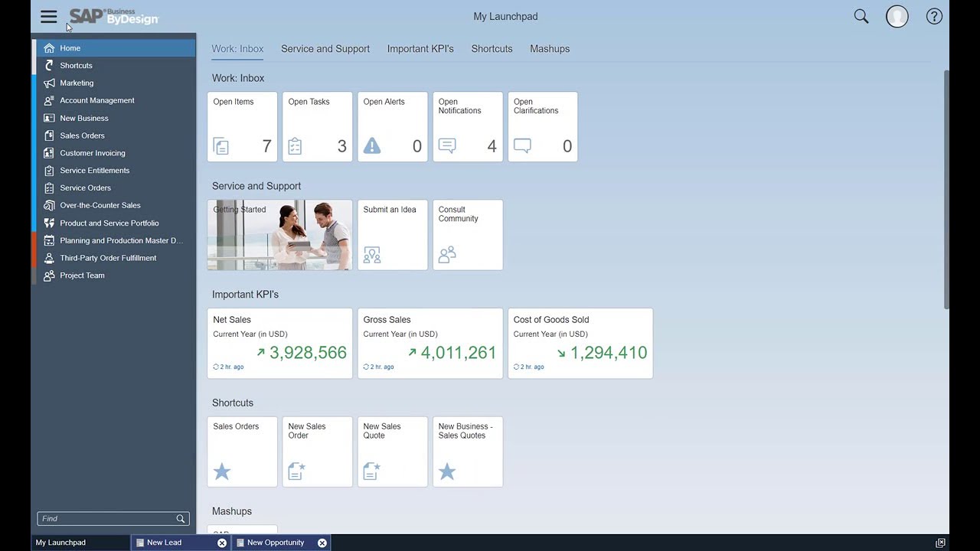Open the Open Notifications tile

pyautogui.click(x=468, y=127)
